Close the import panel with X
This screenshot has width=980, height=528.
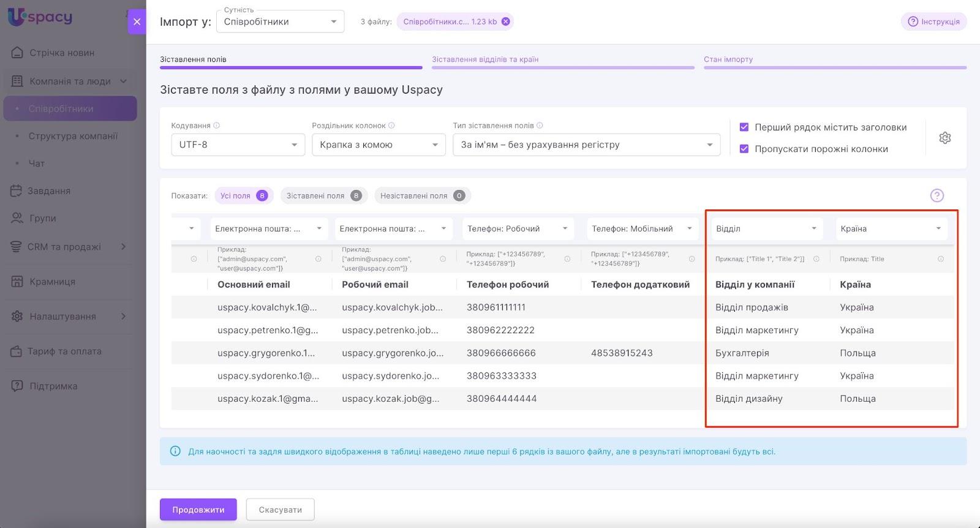point(137,21)
